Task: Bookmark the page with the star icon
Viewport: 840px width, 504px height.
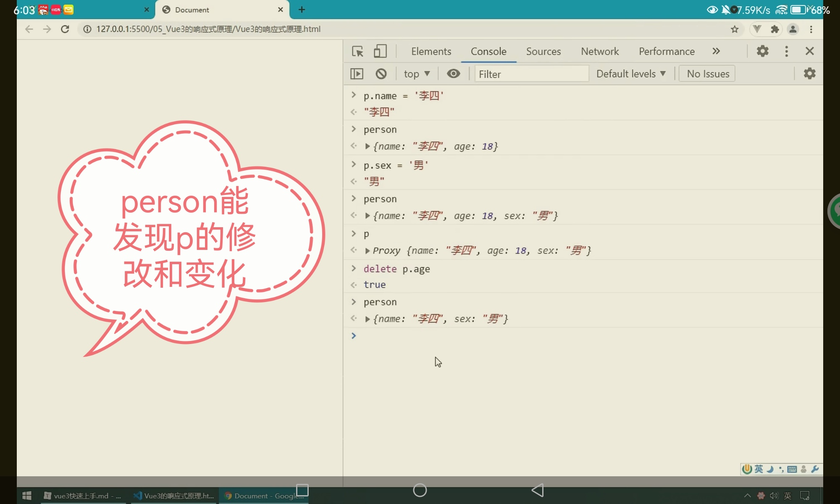Action: [x=735, y=29]
